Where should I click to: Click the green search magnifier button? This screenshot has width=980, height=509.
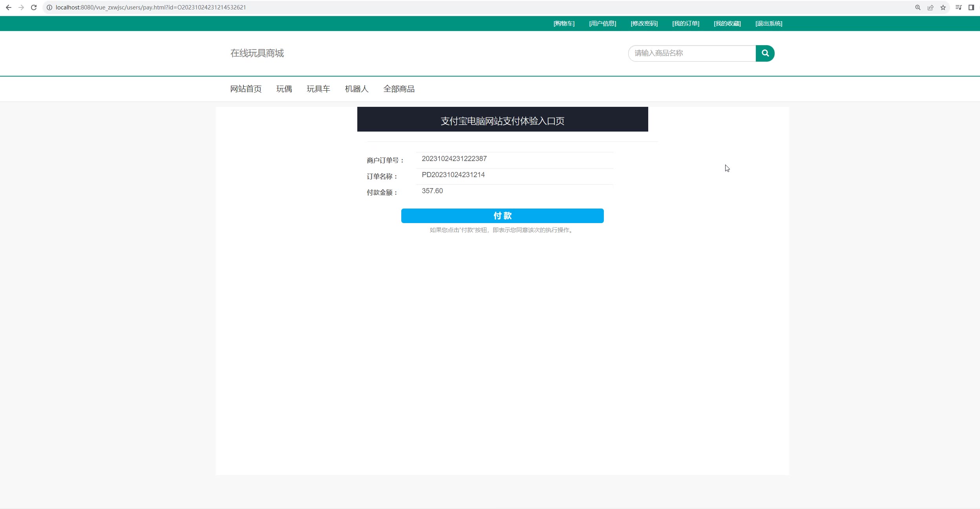(x=765, y=53)
